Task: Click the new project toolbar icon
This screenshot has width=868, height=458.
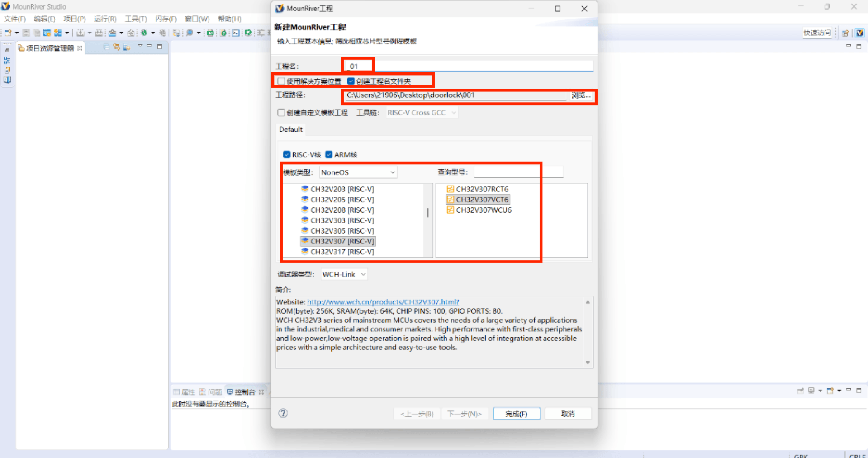Action: (x=8, y=33)
